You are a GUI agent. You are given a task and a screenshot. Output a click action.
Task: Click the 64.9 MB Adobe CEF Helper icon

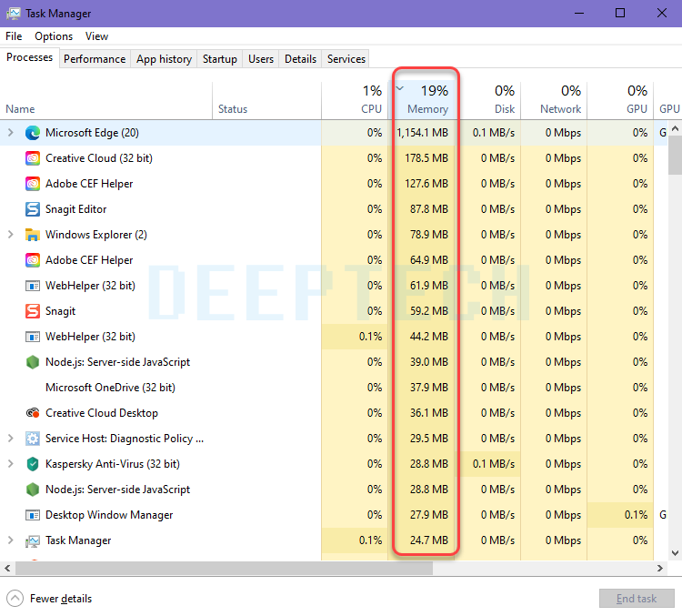tap(33, 260)
